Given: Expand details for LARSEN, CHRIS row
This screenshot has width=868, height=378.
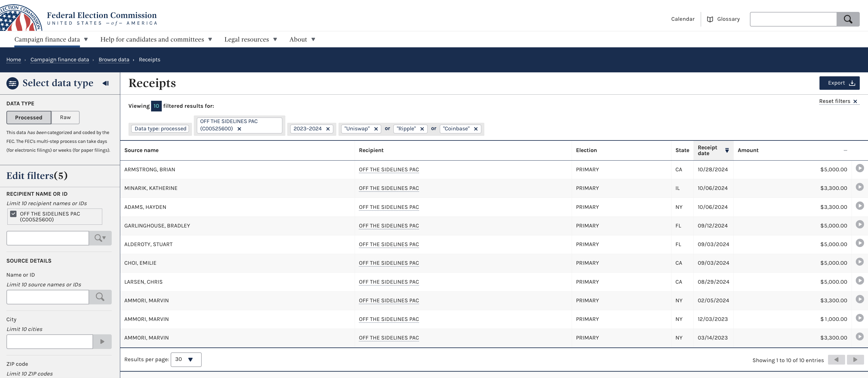Looking at the screenshot, I should 859,281.
